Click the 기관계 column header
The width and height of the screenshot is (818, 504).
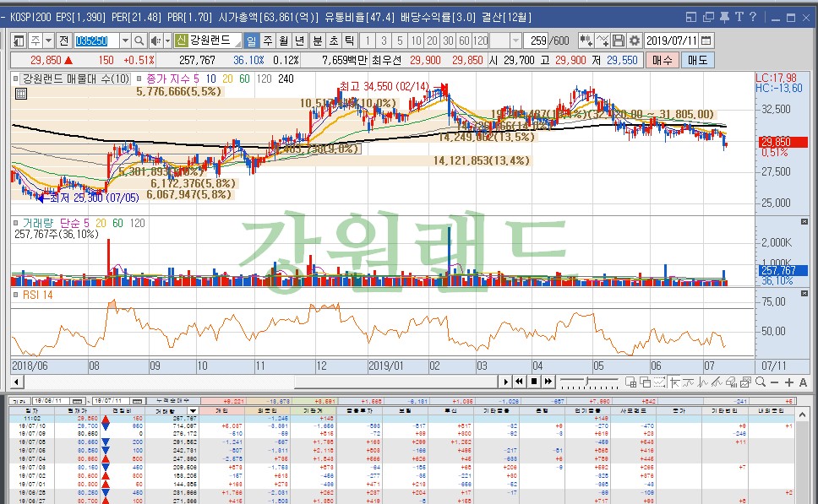pyautogui.click(x=314, y=411)
